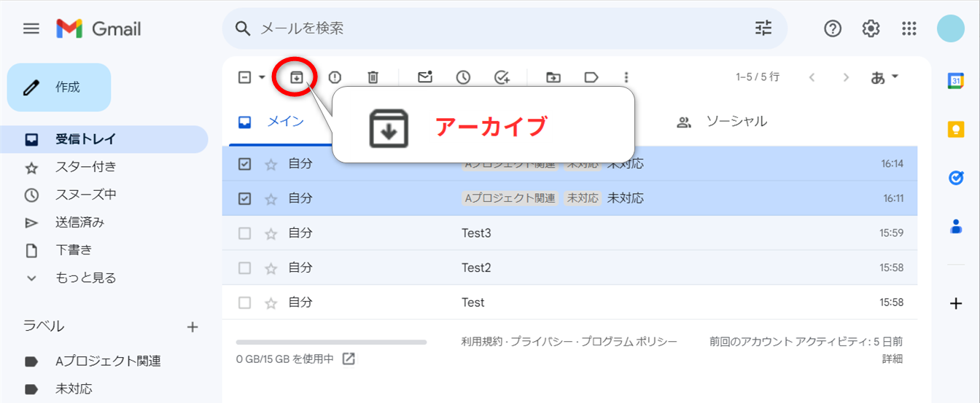Open Google Calendar side panel icon
980x403 pixels.
click(956, 81)
